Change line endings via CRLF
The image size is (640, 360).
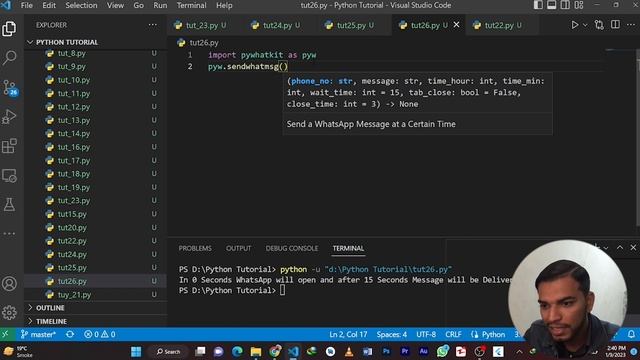tap(453, 334)
